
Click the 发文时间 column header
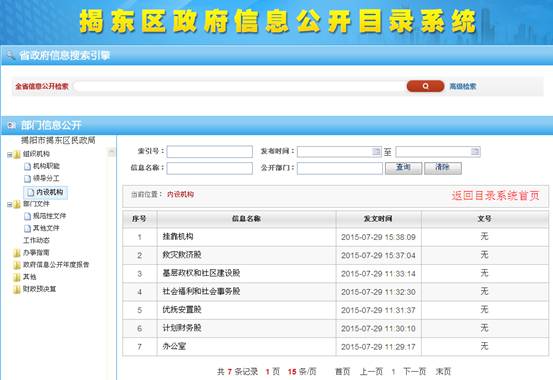click(x=378, y=219)
